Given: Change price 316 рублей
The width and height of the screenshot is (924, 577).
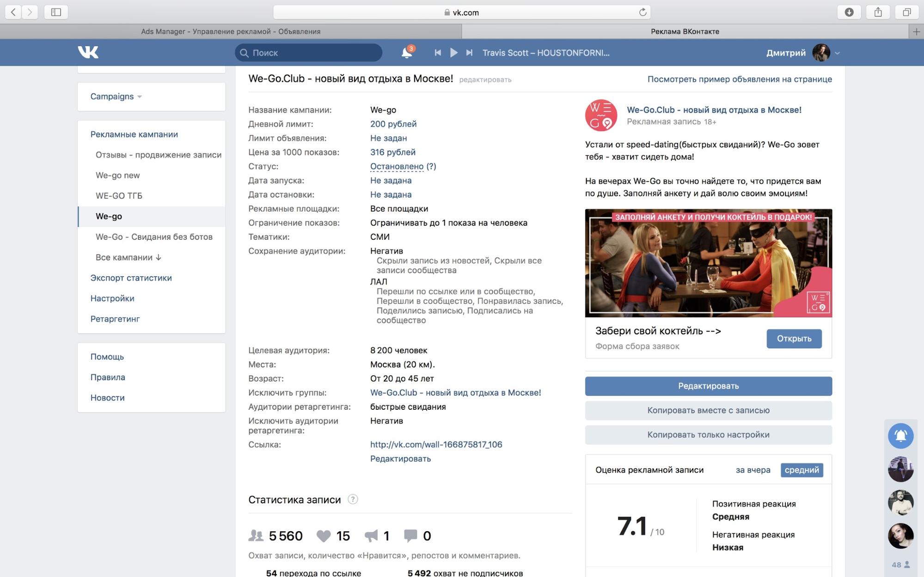Looking at the screenshot, I should (x=393, y=152).
